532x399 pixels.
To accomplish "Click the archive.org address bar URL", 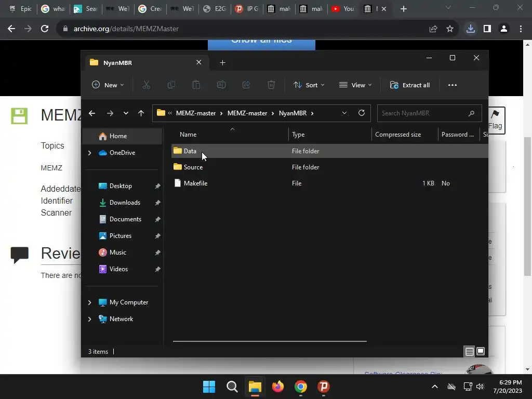I will (x=126, y=29).
